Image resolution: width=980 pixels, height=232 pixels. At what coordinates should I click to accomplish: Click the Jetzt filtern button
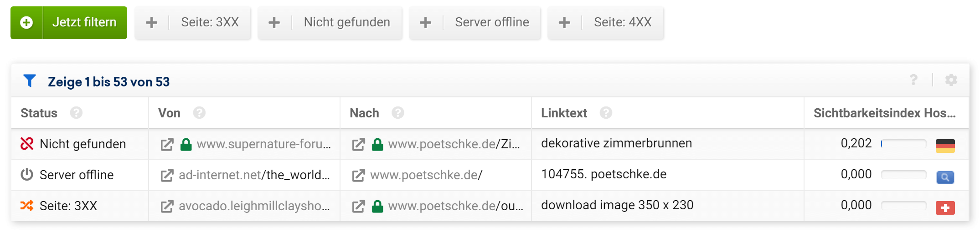(x=69, y=22)
